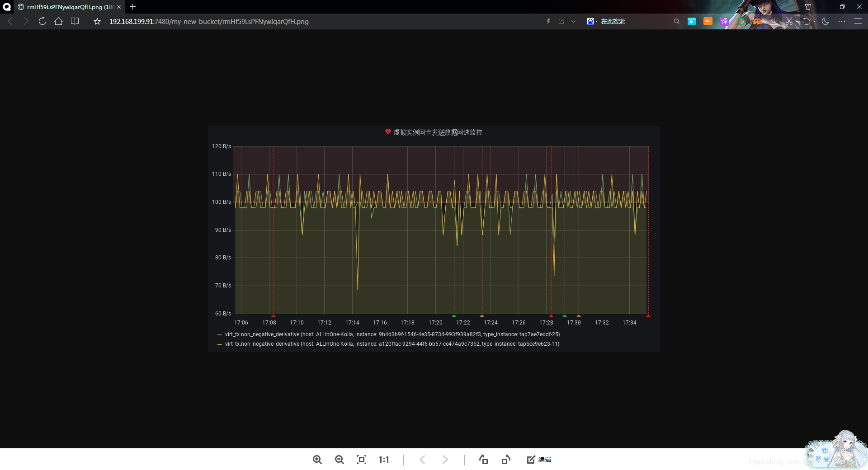Click the 17:34 time axis label
This screenshot has width=868, height=470.
tap(629, 323)
